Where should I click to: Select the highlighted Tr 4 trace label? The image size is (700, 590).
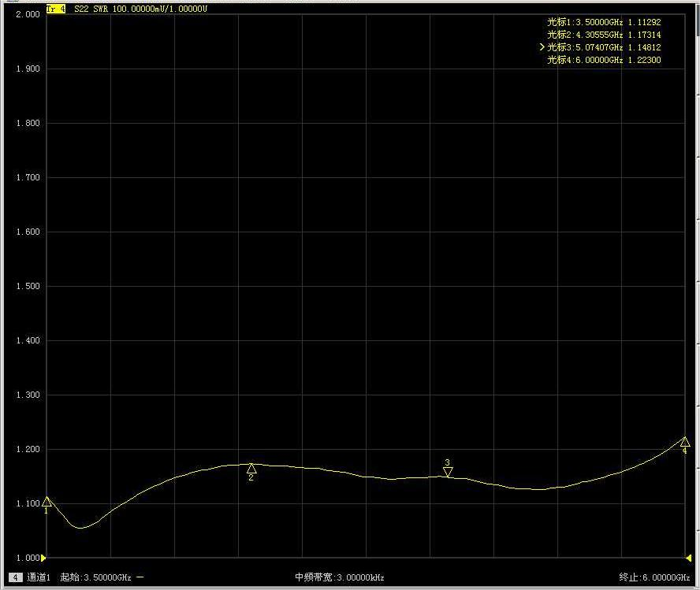(56, 9)
